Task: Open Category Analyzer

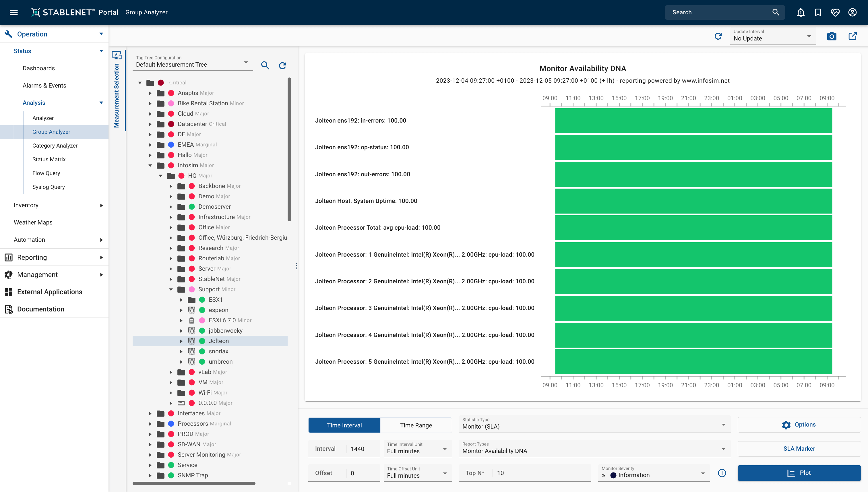Action: 55,146
